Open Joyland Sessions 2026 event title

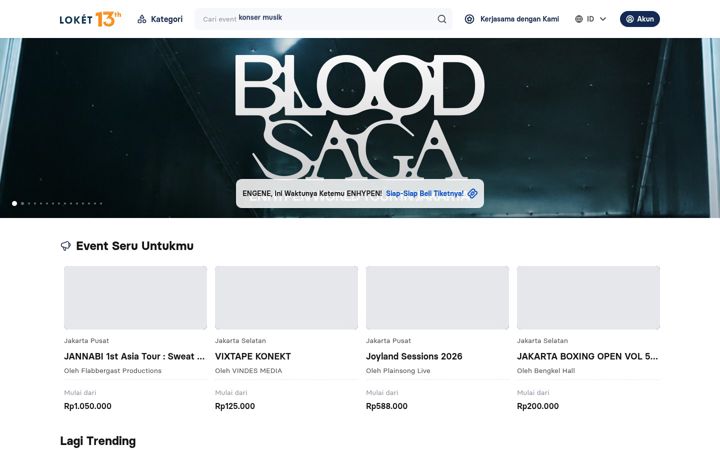pos(414,356)
